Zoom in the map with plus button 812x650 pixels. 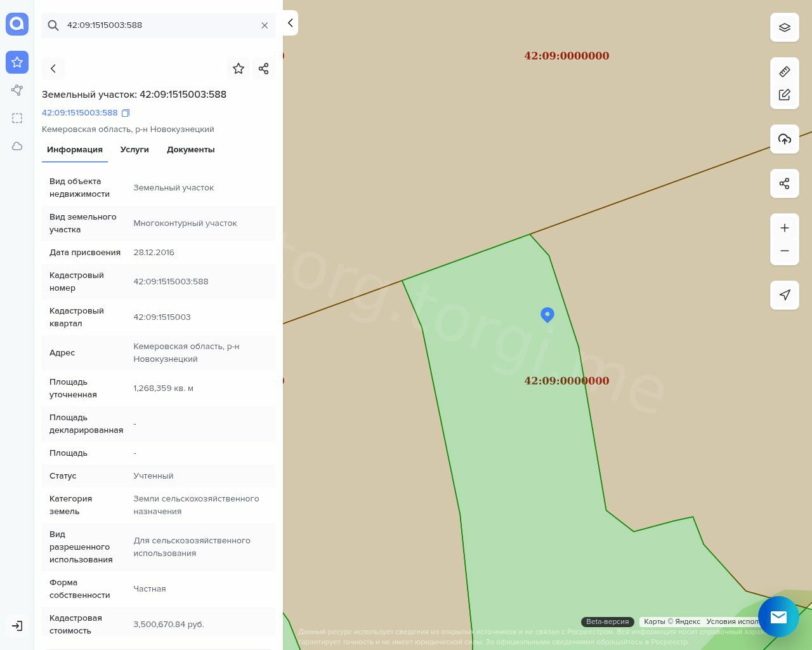coord(785,228)
